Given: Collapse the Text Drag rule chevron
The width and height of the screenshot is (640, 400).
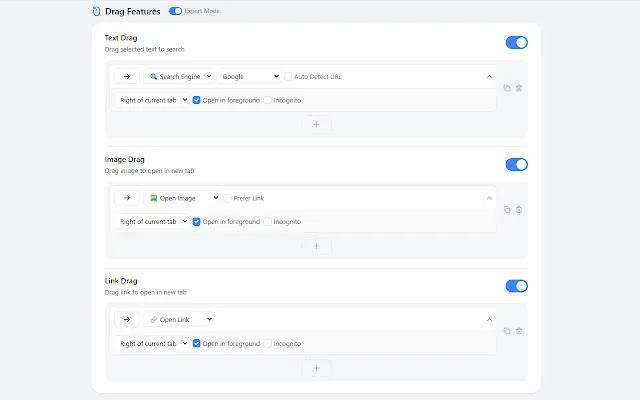Looking at the screenshot, I should point(489,76).
